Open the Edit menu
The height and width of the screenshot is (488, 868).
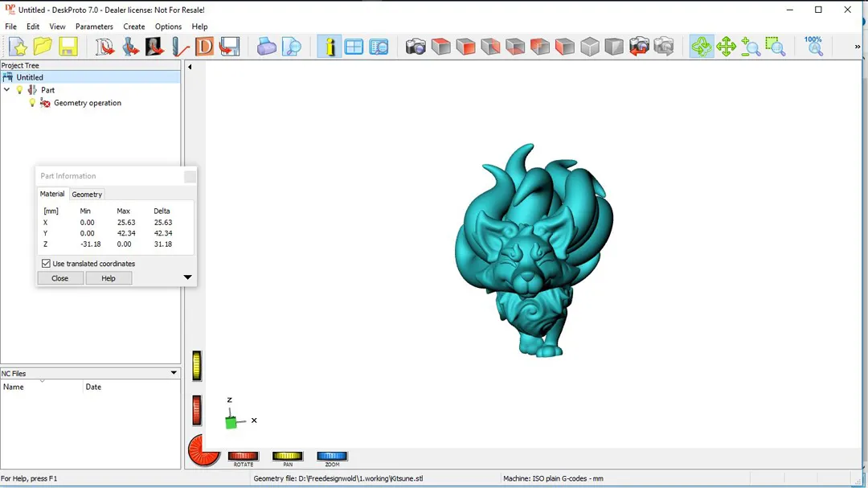(x=33, y=27)
